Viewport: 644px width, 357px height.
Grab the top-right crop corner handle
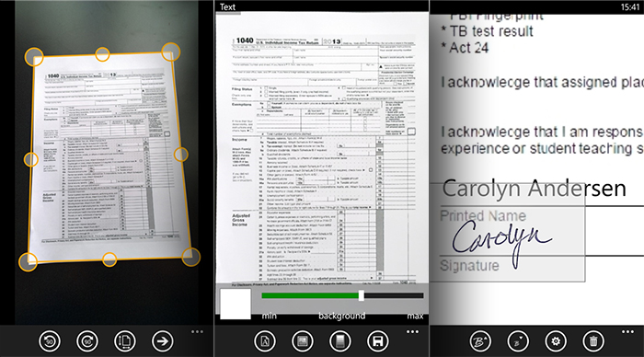click(x=171, y=52)
